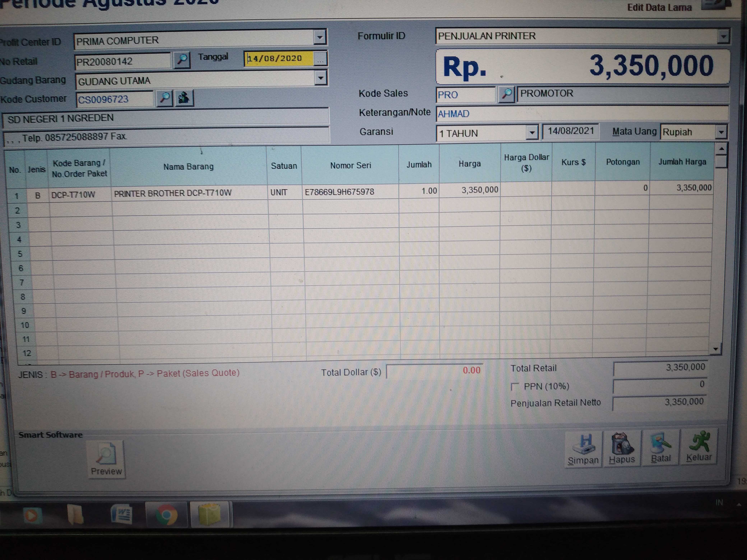Click the Kode Customer search magnifier icon
Screen dimensions: 747x560
point(164,98)
